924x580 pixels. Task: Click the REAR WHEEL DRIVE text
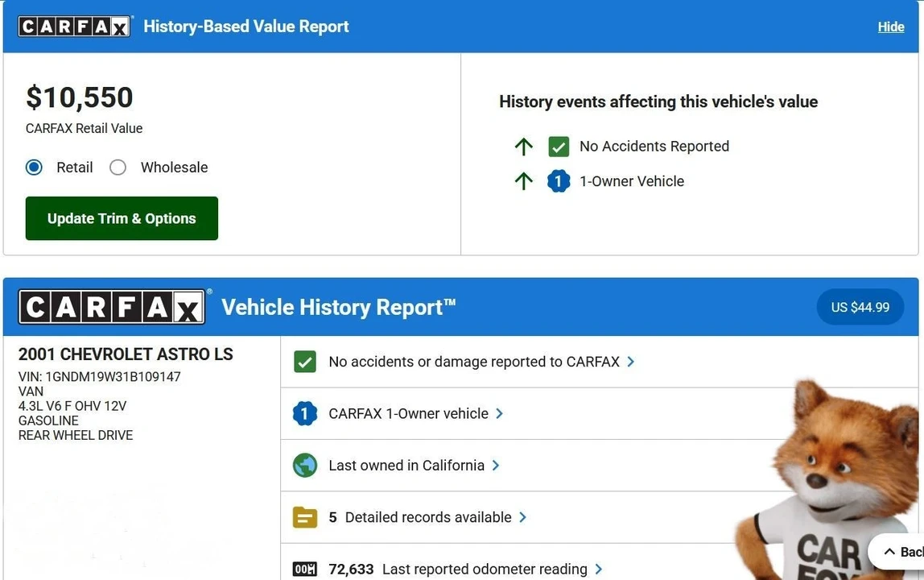click(x=76, y=436)
